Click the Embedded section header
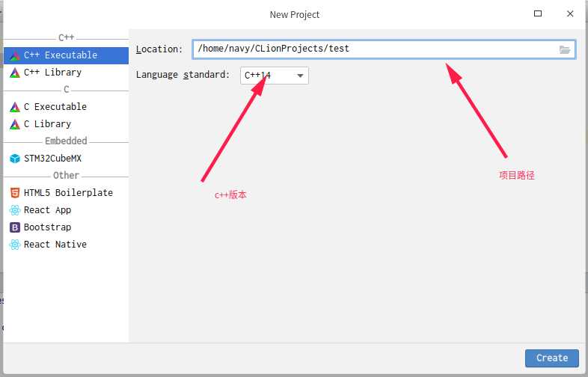Viewport: 588px width, 377px height. point(66,141)
